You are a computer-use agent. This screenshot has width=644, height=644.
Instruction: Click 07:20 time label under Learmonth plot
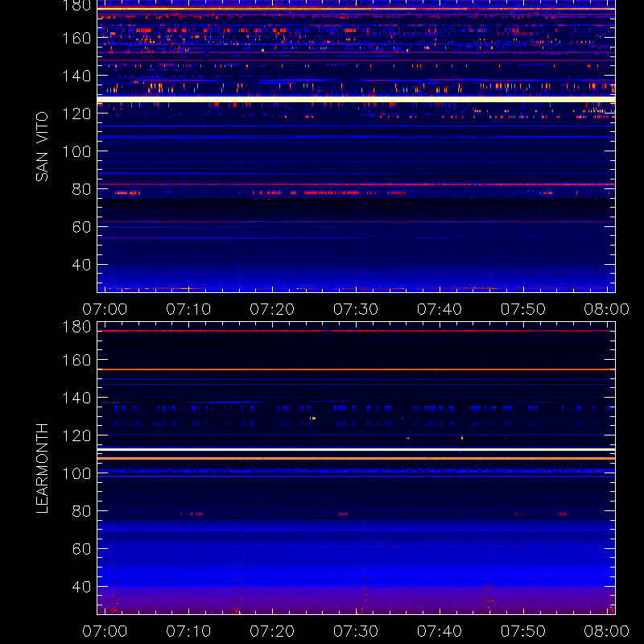(272, 631)
